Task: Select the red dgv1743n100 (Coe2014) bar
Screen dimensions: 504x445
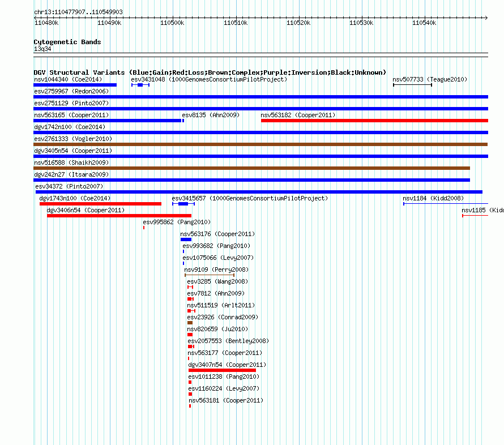Action: coord(100,204)
